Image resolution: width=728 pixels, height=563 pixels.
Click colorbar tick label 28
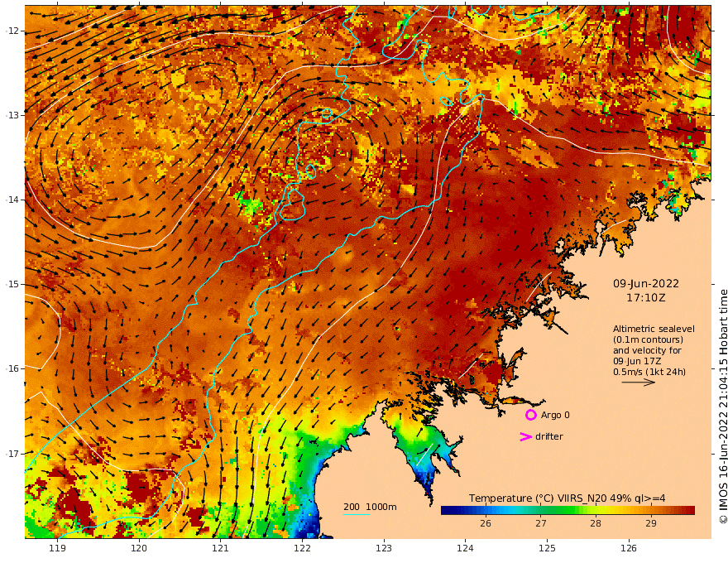(596, 523)
